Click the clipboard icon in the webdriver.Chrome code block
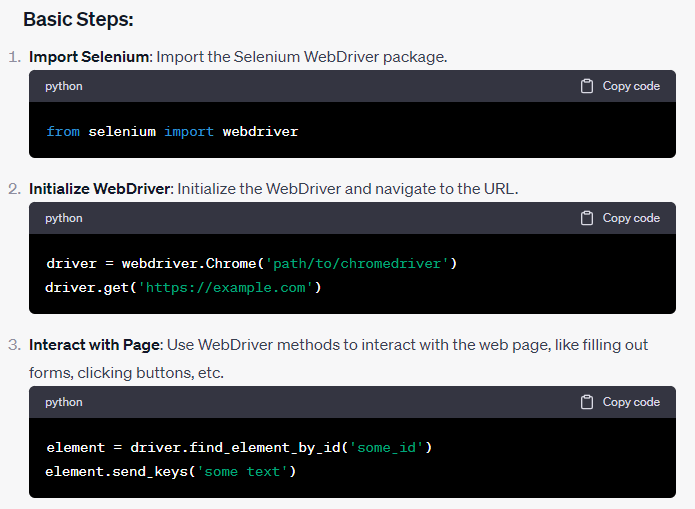The image size is (695, 509). click(x=587, y=218)
